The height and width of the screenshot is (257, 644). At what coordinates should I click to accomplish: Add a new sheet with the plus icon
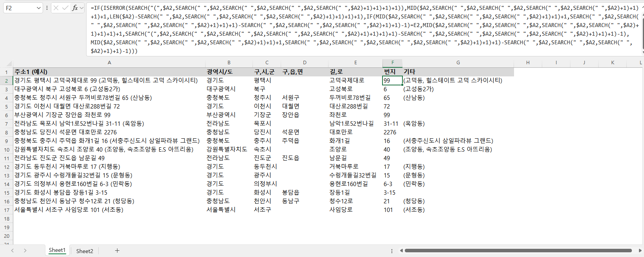pyautogui.click(x=117, y=251)
